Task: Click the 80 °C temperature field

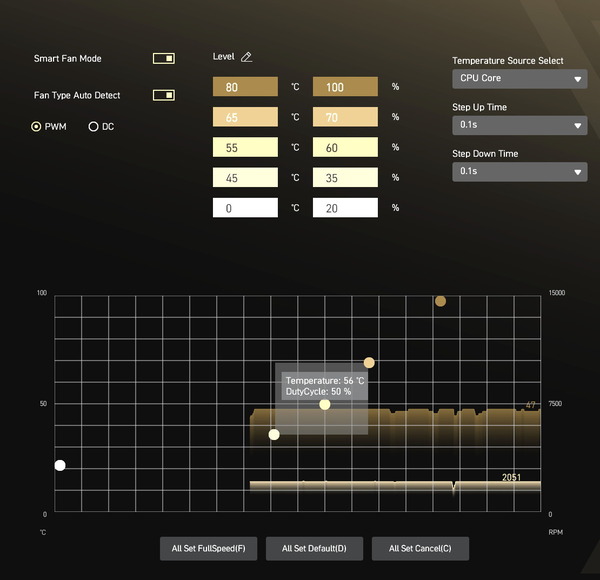Action: tap(245, 86)
